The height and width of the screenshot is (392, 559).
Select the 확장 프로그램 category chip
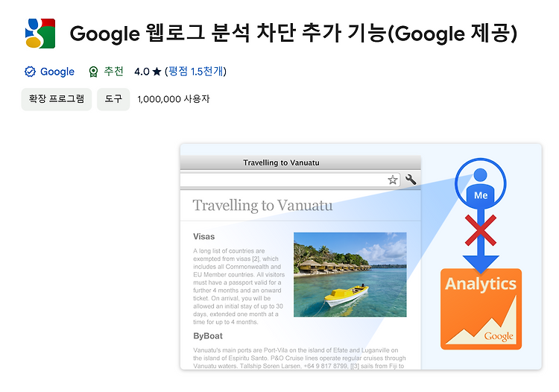point(57,99)
